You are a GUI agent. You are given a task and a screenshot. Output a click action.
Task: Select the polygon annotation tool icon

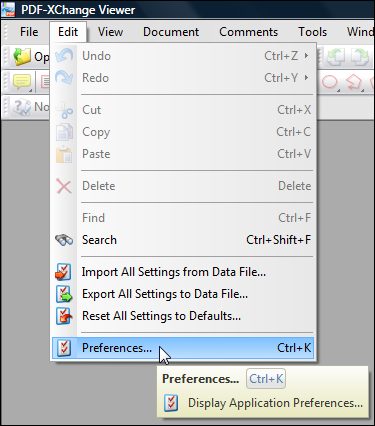pos(354,82)
